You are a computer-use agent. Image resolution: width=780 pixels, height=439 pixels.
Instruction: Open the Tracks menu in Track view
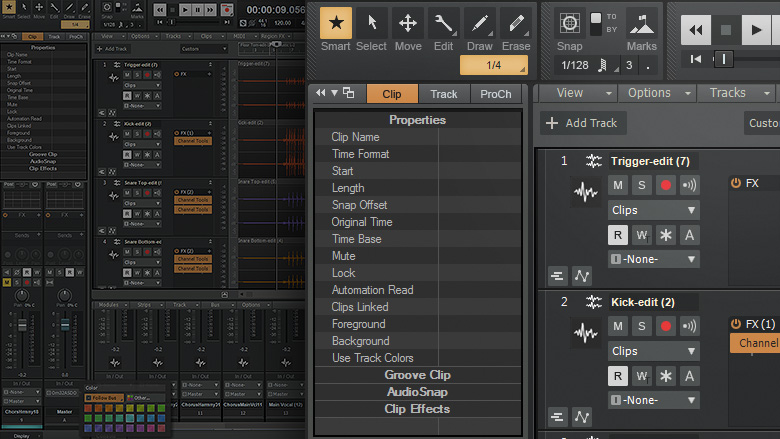(737, 93)
